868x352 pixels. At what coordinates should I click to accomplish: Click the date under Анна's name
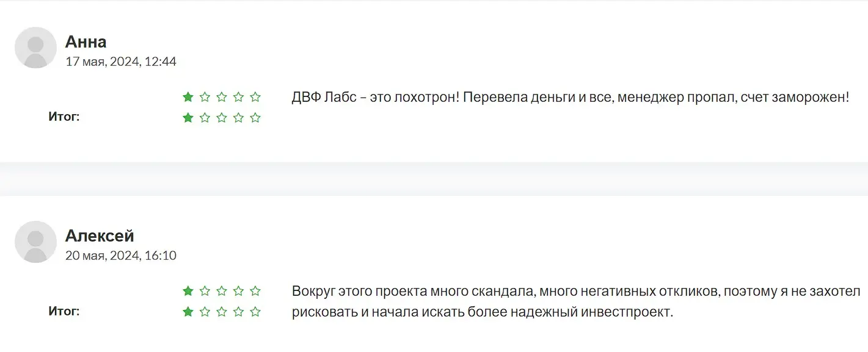121,61
